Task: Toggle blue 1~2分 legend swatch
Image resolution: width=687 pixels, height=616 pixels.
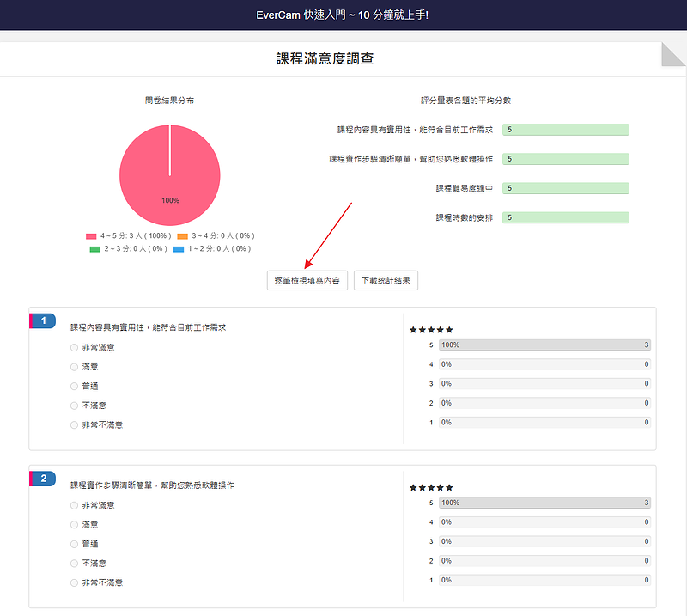Action: point(179,249)
